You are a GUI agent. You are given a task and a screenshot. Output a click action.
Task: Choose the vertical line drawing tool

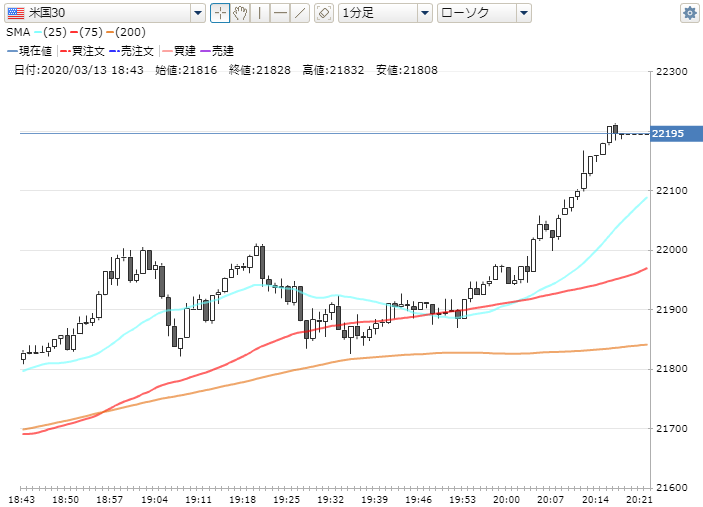point(260,13)
